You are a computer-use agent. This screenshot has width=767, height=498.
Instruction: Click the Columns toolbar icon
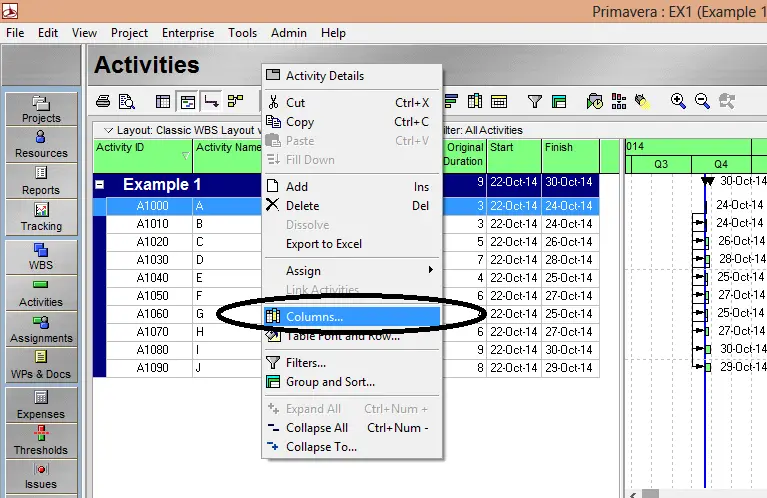pyautogui.click(x=474, y=101)
